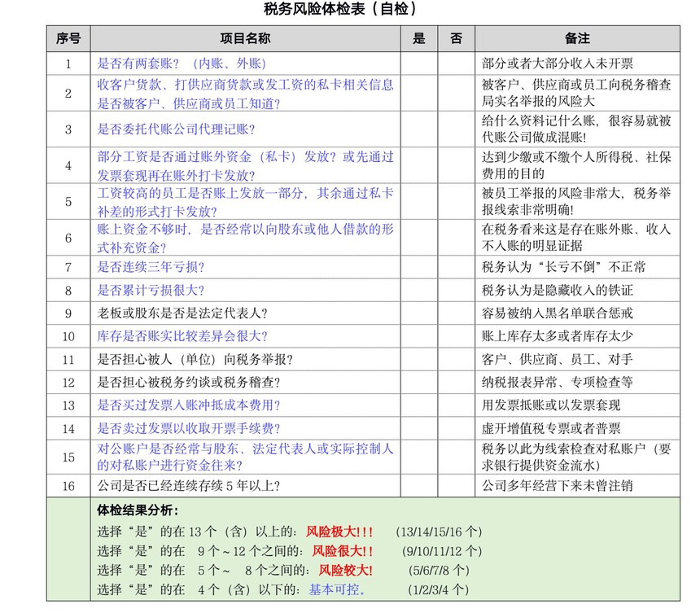The width and height of the screenshot is (700, 613).
Task: Click the red "风险较大!" label
Action: click(346, 570)
